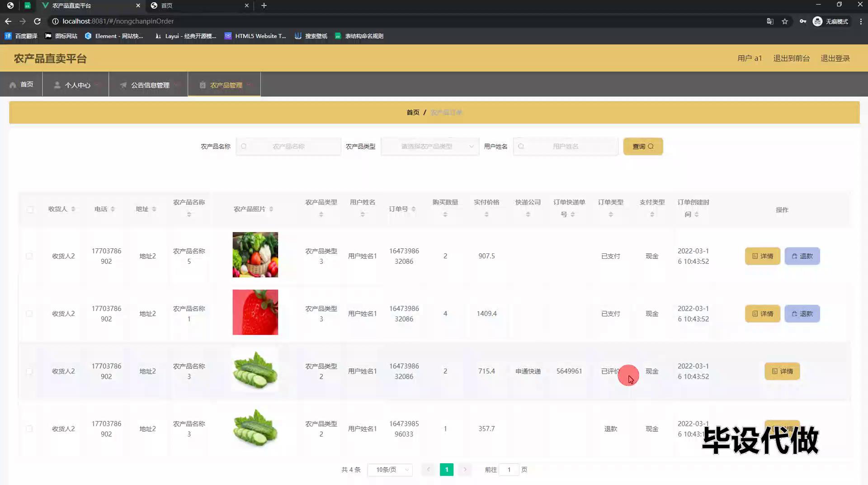The width and height of the screenshot is (868, 485).
Task: Select the checkbox for the strawberry order row
Action: (x=29, y=314)
